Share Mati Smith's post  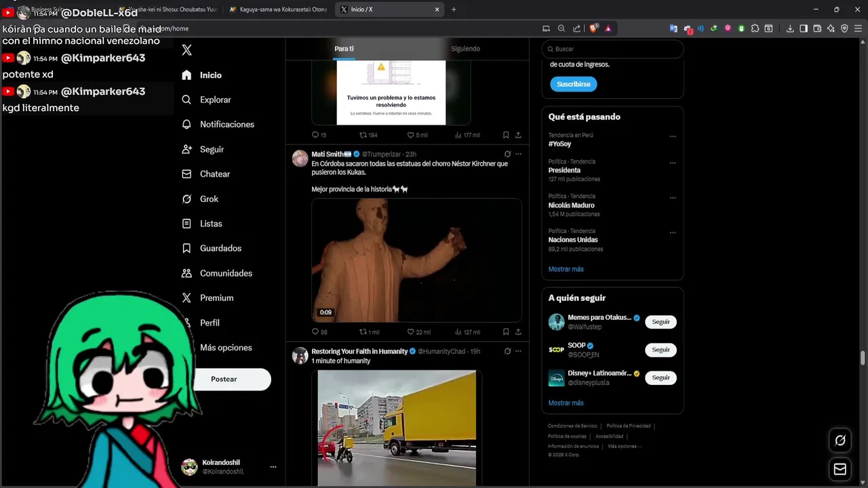tap(518, 332)
